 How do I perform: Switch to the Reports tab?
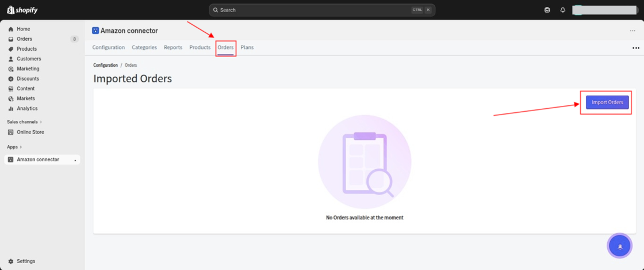tap(173, 48)
